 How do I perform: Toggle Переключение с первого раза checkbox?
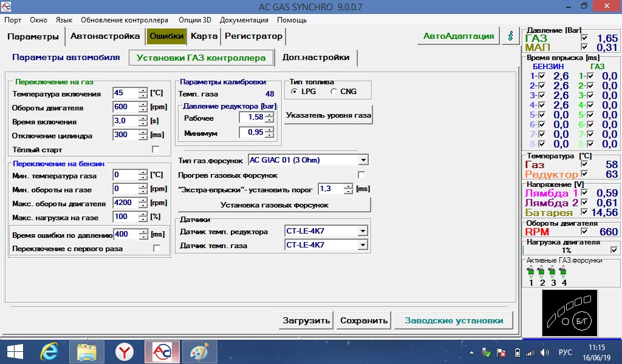pos(157,248)
